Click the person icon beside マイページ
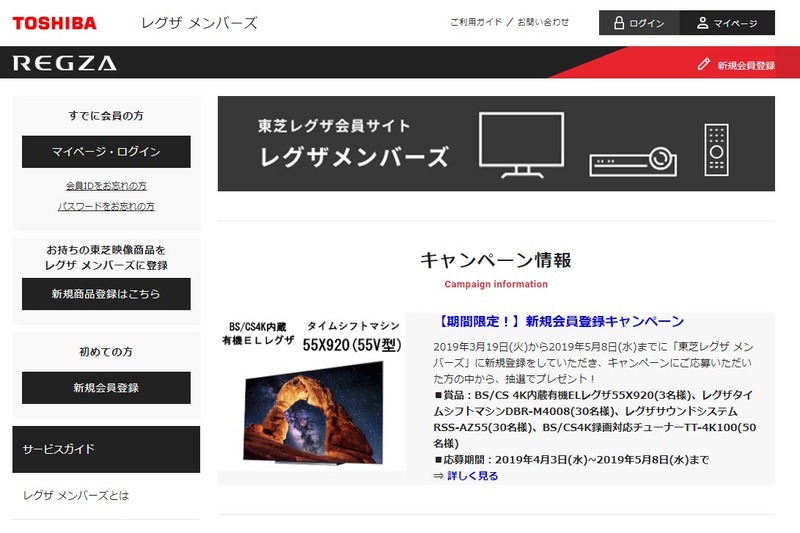 703,23
